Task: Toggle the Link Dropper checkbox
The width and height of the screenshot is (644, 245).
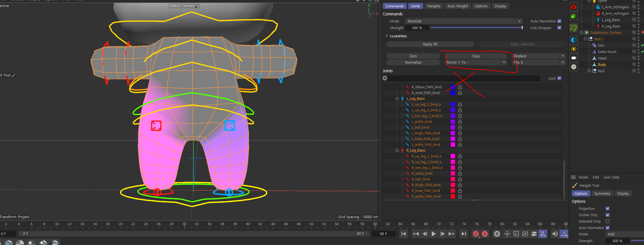Action: tap(559, 28)
